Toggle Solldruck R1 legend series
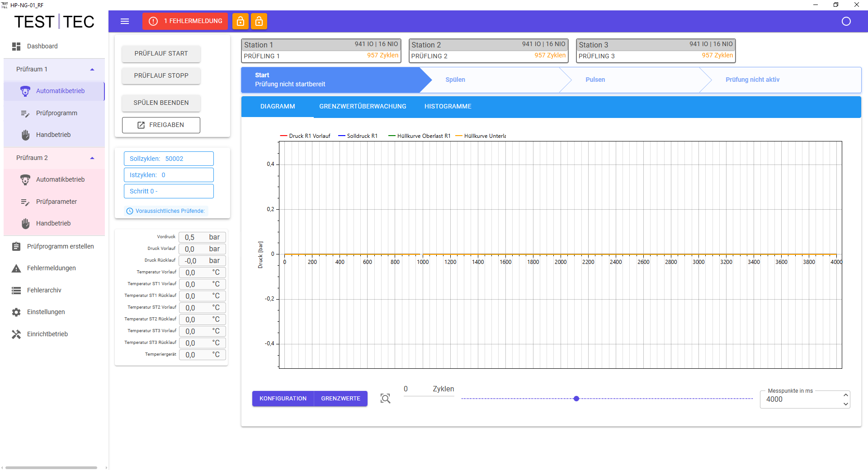This screenshot has height=470, width=868. point(358,136)
